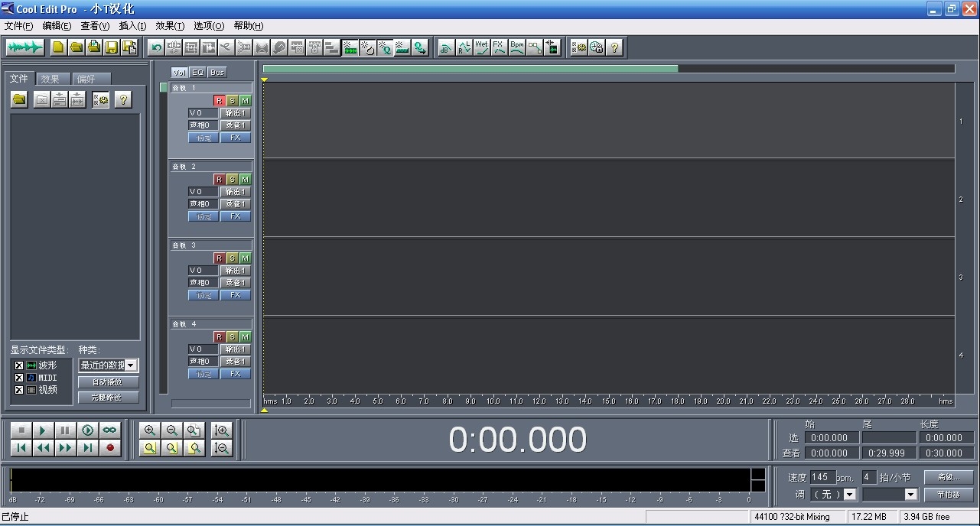Click the horizontal Zoom In magnifier

pos(150,430)
